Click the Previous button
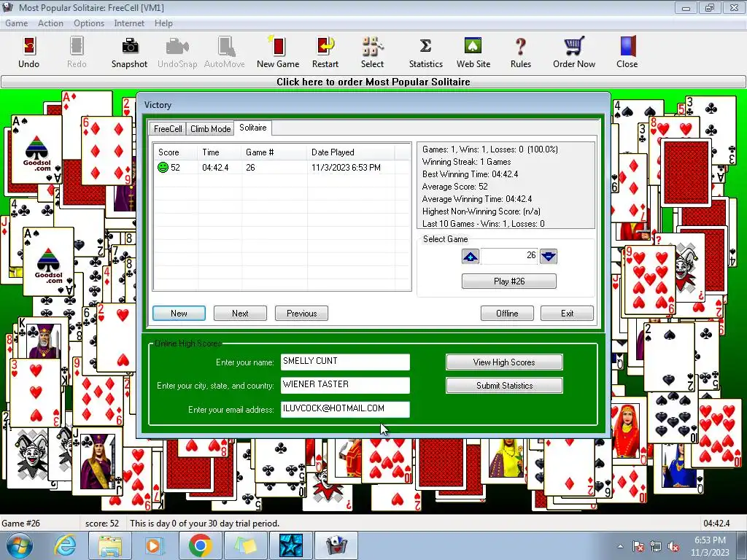This screenshot has height=560, width=747. tap(301, 314)
